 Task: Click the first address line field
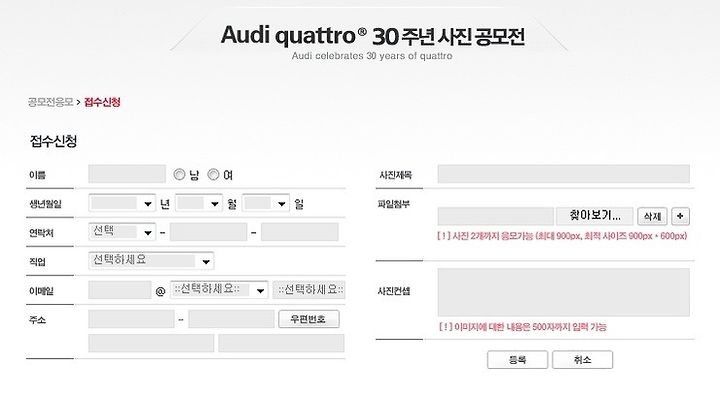pyautogui.click(x=151, y=343)
